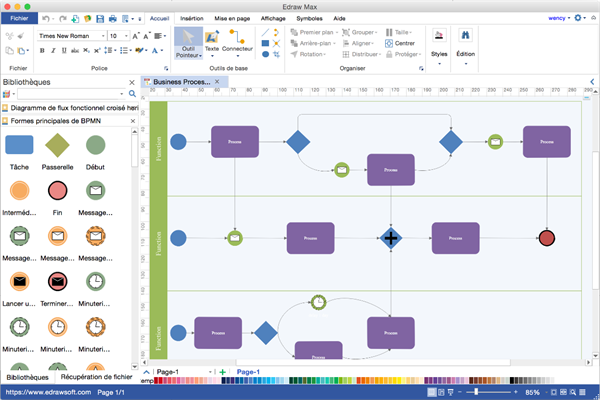
Task: Click the Fichier button
Action: (x=19, y=18)
